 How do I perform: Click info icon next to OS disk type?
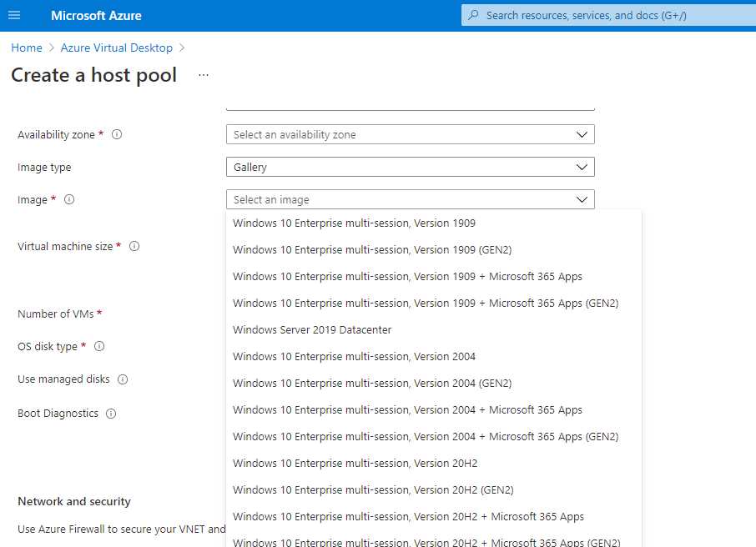click(99, 346)
